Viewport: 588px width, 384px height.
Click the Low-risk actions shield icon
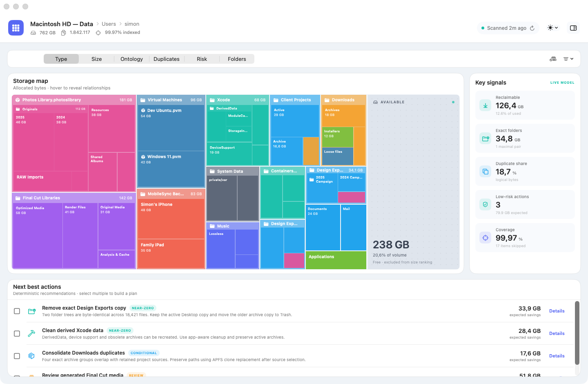(486, 205)
